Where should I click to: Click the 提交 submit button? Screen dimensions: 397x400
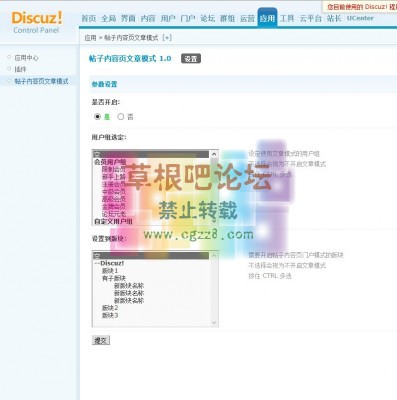[x=101, y=340]
